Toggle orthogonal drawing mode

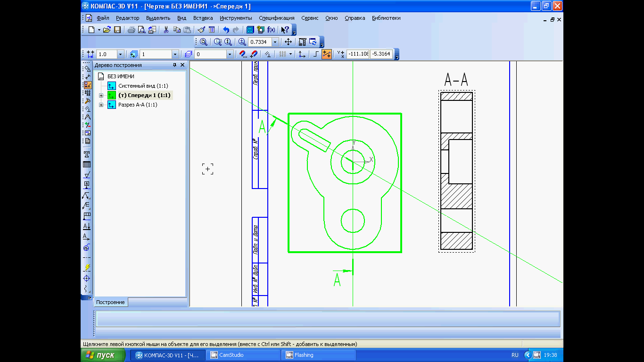tap(316, 54)
